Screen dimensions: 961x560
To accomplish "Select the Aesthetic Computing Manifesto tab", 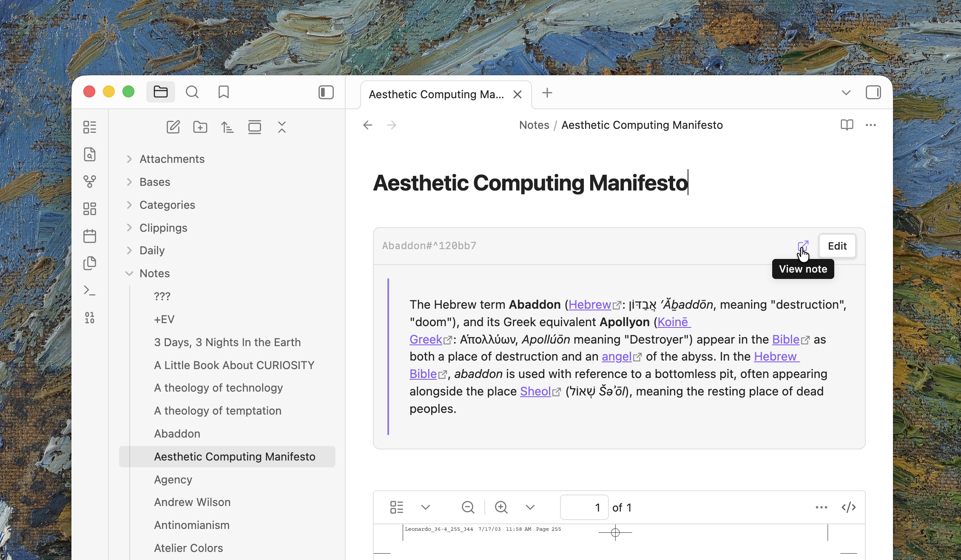I will [x=436, y=94].
